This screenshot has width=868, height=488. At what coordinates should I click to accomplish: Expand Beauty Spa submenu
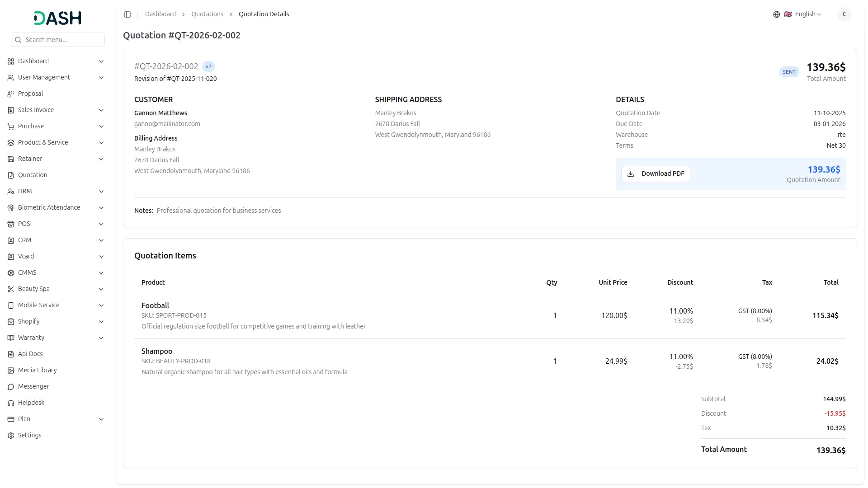click(101, 289)
